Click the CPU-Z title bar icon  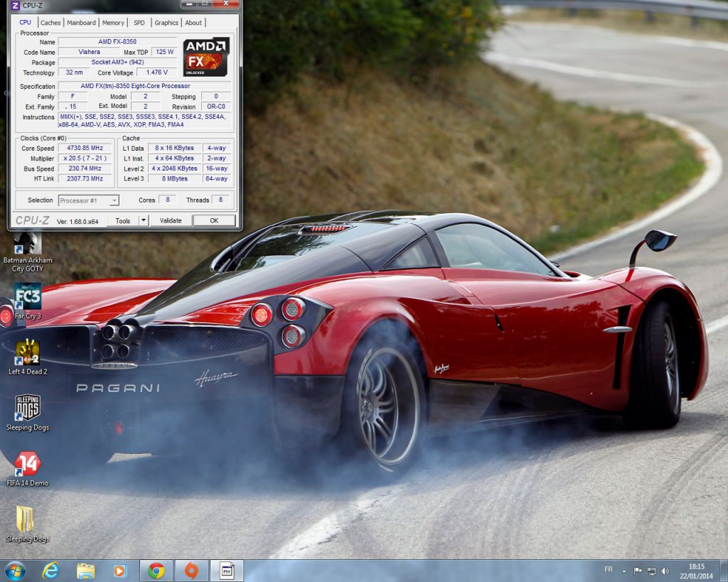pos(15,5)
